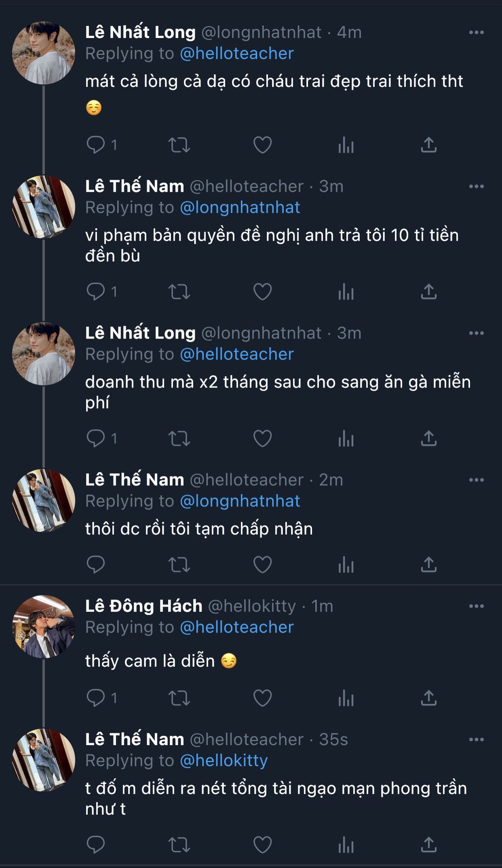Retweet the 'thấy cam là diễn' tweet
Screen dimensions: 502x868
pyautogui.click(x=179, y=698)
